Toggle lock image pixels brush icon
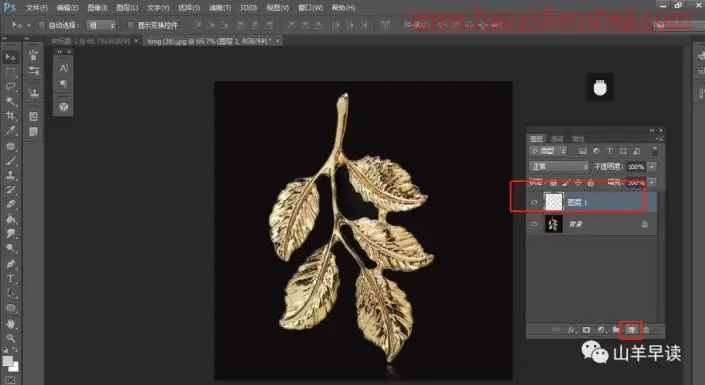The height and width of the screenshot is (385, 705). click(566, 183)
